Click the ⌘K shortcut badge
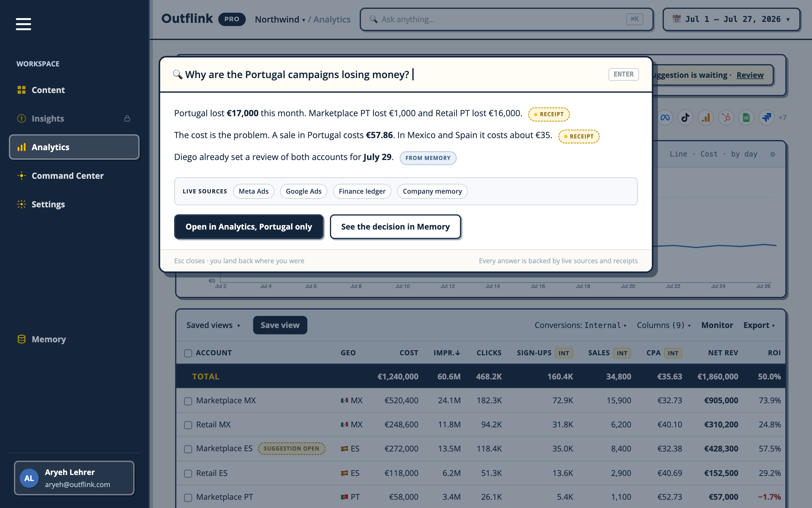 coord(634,19)
